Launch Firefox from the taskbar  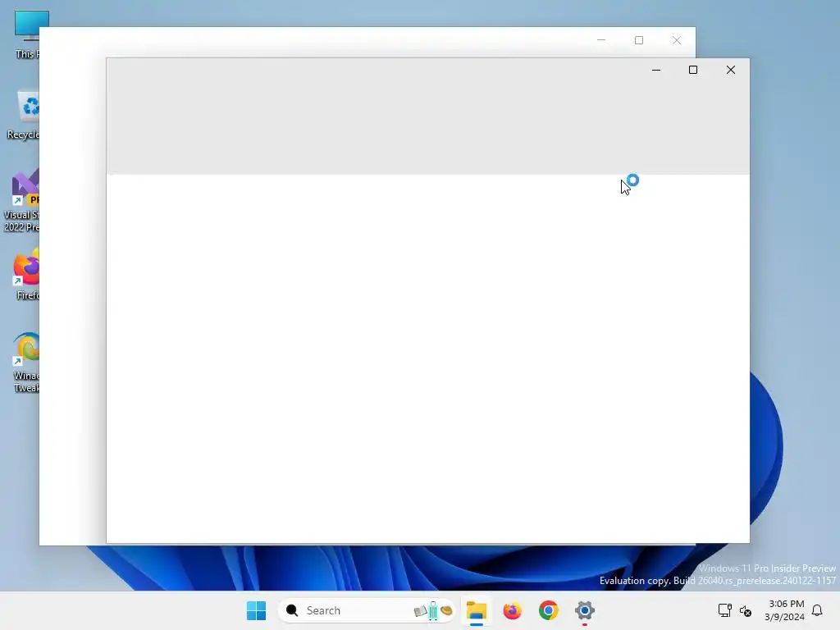coord(512,610)
